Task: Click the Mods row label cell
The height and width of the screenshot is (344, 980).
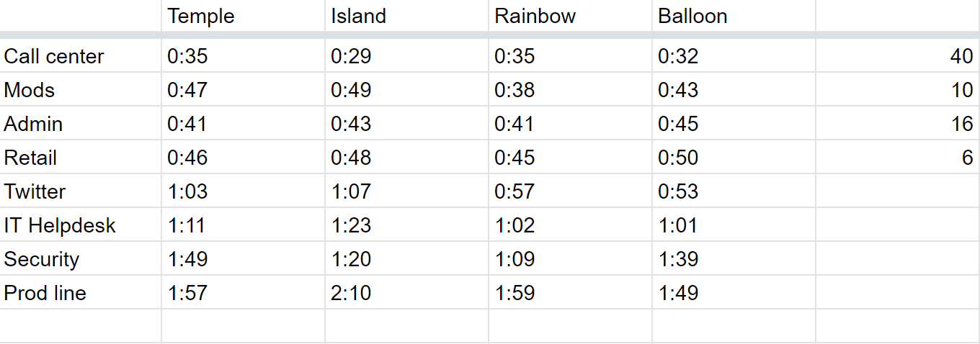Action: 80,90
